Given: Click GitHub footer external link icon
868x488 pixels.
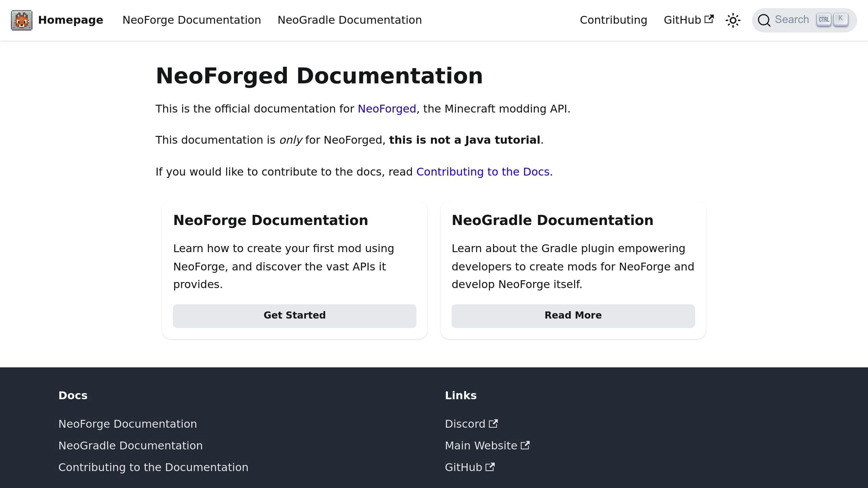Looking at the screenshot, I should (x=491, y=467).
